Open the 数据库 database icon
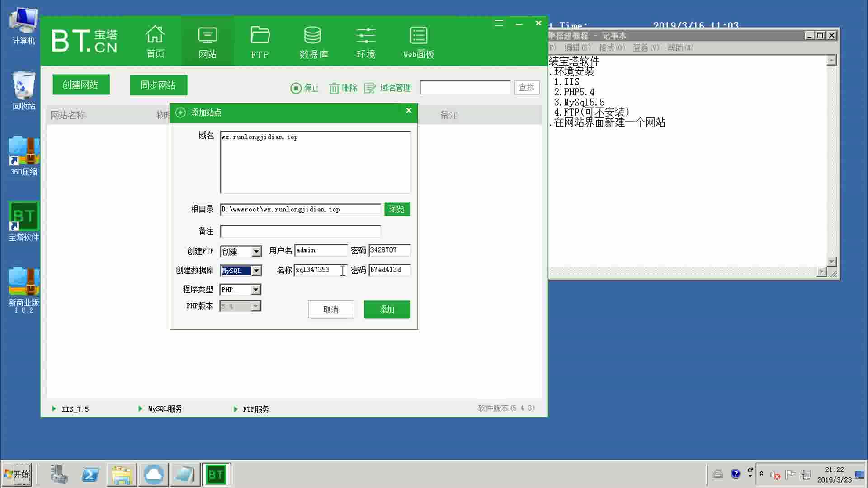This screenshot has height=488, width=868. [313, 42]
